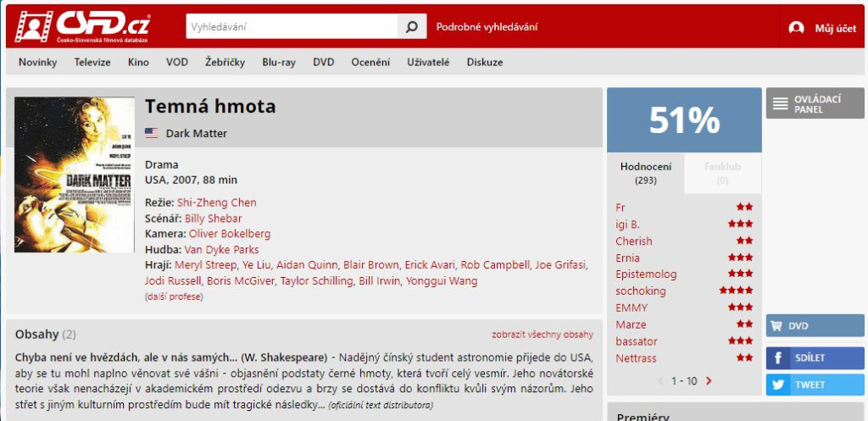Open Yonggui Wang actor page
Screen dimensions: 868x421
[x=441, y=281]
